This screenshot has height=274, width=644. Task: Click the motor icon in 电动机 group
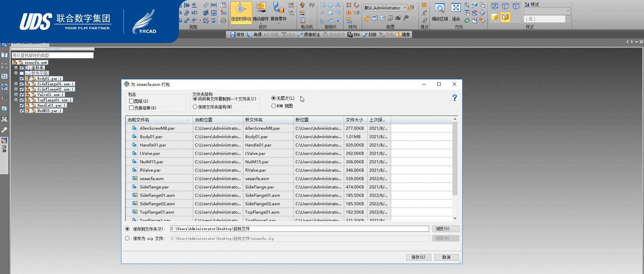coord(302,5)
